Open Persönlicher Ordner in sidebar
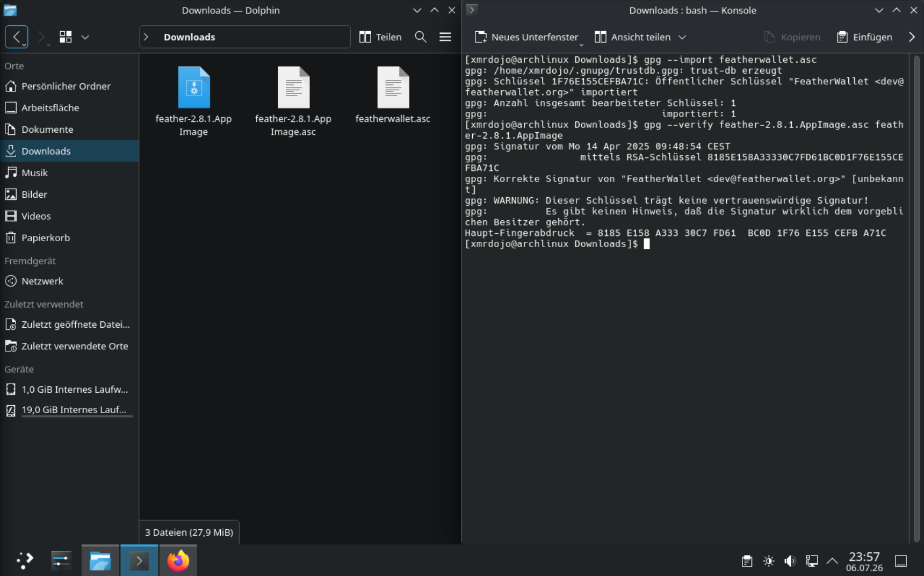The width and height of the screenshot is (924, 576). point(69,86)
